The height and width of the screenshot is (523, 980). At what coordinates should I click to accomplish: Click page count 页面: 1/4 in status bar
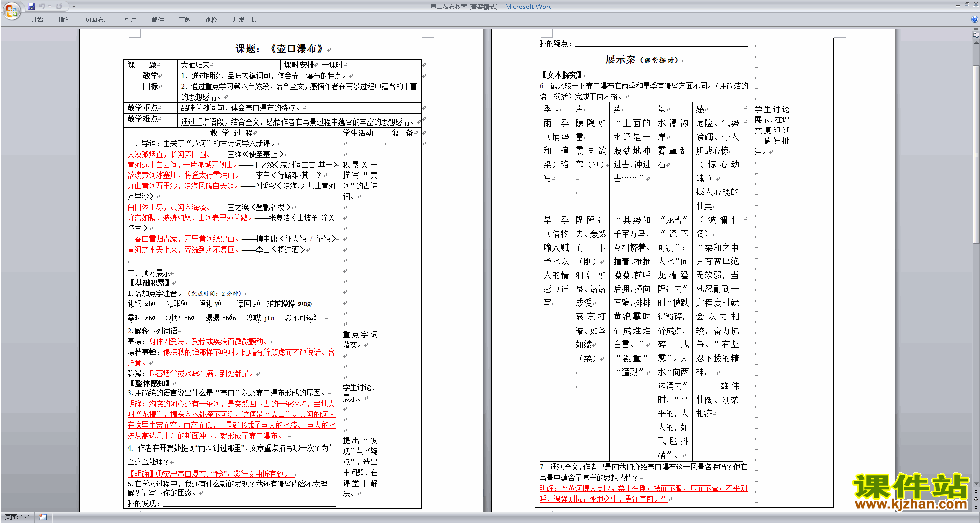click(x=17, y=517)
